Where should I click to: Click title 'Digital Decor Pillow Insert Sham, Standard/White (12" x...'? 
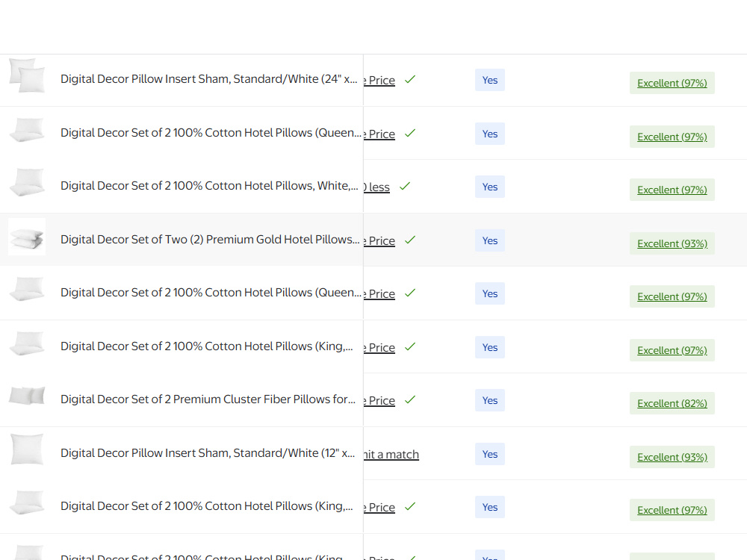tap(208, 453)
